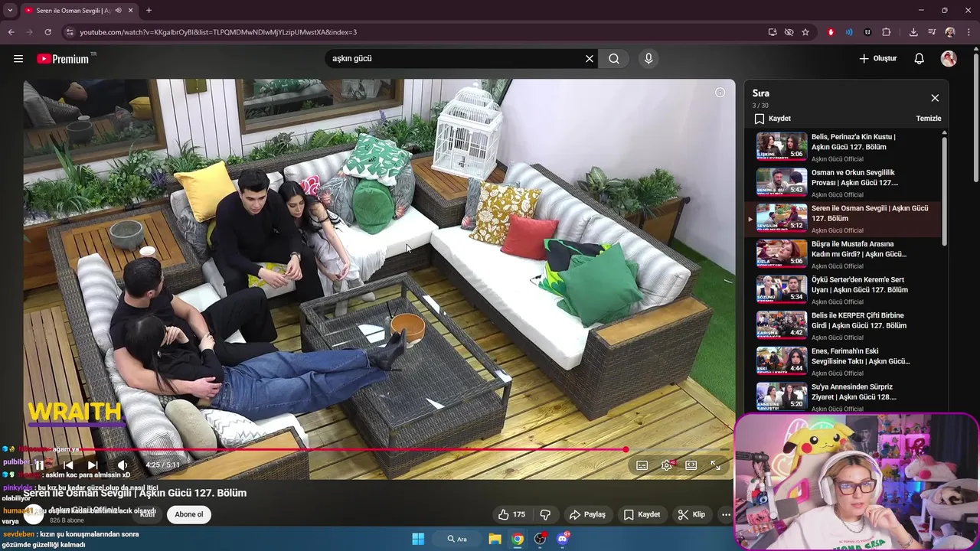980x551 pixels.
Task: Open Chrome profile avatar in toolbar
Action: point(950,32)
